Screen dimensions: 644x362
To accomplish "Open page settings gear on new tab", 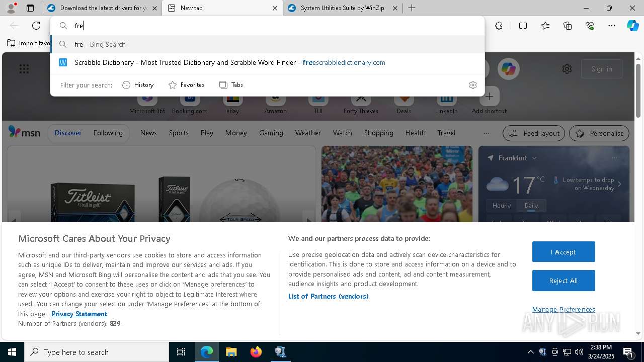I will coord(567,69).
